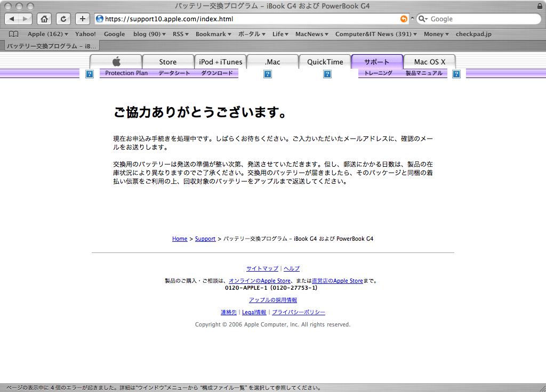
Task: Click the lock icon in the title bar
Action: coord(540,6)
